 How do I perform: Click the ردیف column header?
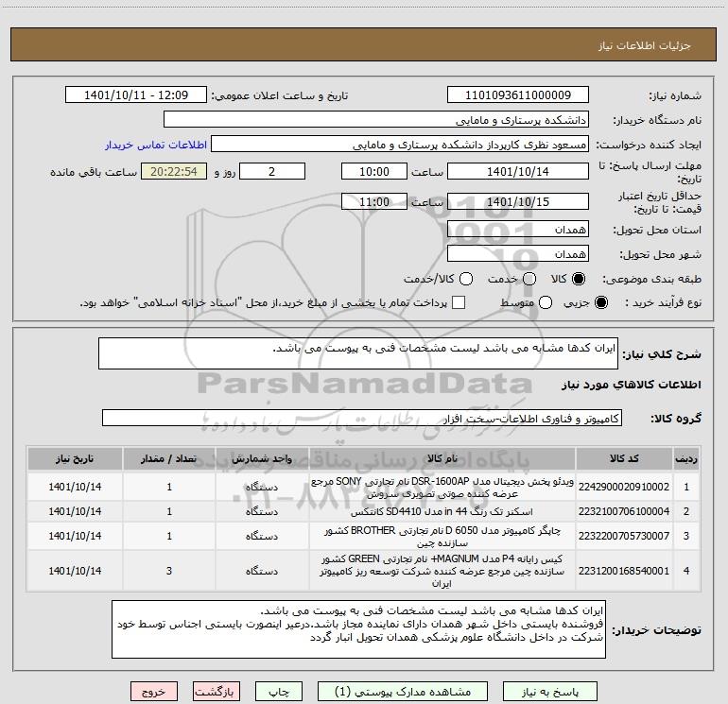coord(685,458)
